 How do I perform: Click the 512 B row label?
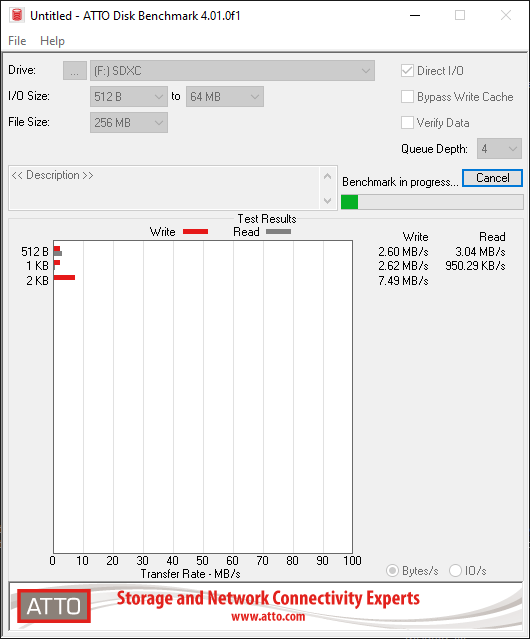35,251
